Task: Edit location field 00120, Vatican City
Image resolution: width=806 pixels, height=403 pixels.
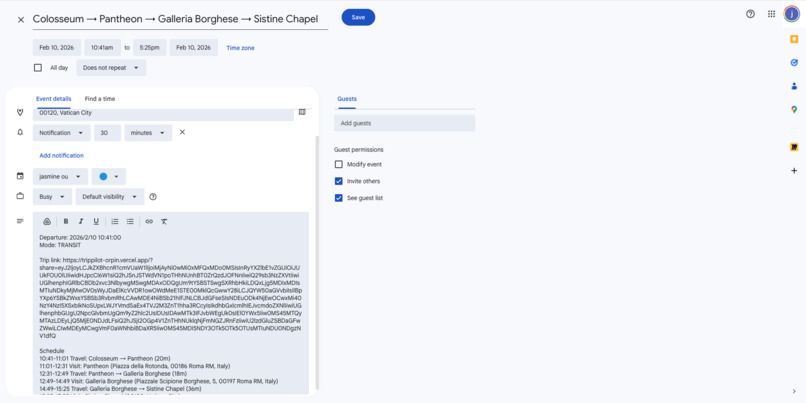Action: pos(163,114)
